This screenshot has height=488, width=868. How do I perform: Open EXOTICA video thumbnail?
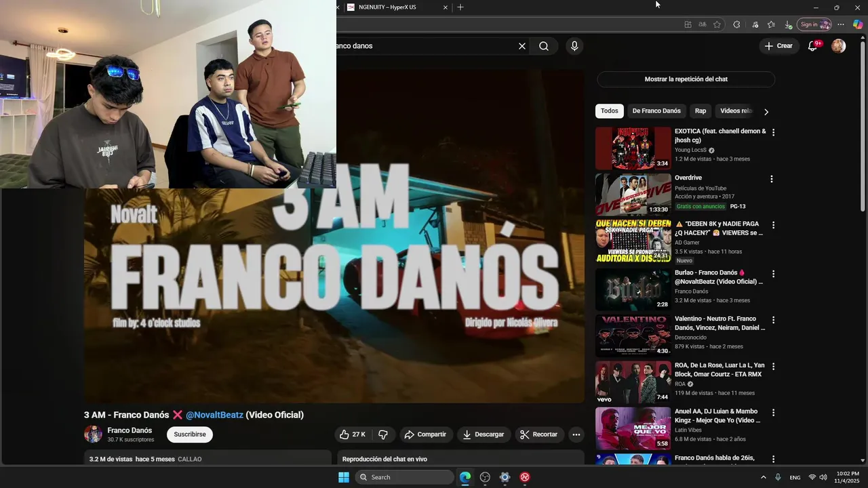pyautogui.click(x=633, y=148)
